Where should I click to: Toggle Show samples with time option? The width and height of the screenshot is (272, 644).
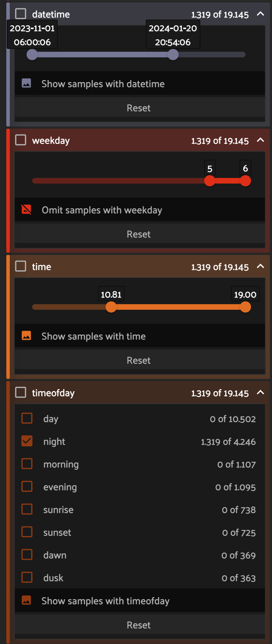point(93,336)
